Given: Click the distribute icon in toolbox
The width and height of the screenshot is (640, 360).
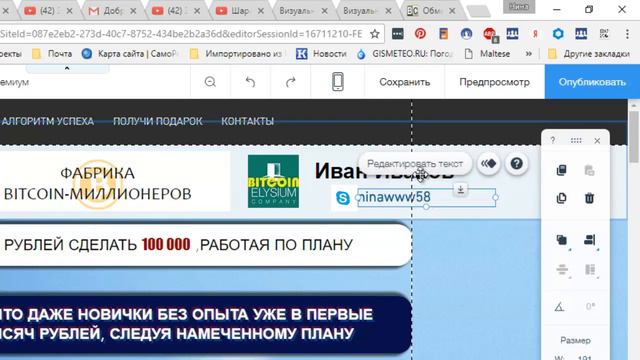Looking at the screenshot, I should point(562,269).
